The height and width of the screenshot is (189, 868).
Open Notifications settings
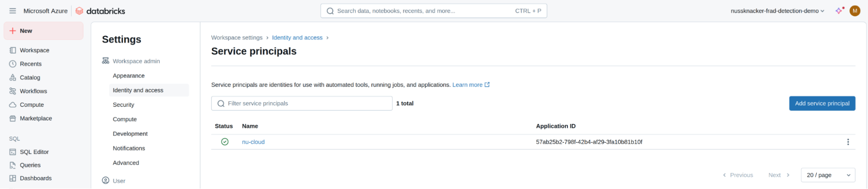tap(129, 148)
